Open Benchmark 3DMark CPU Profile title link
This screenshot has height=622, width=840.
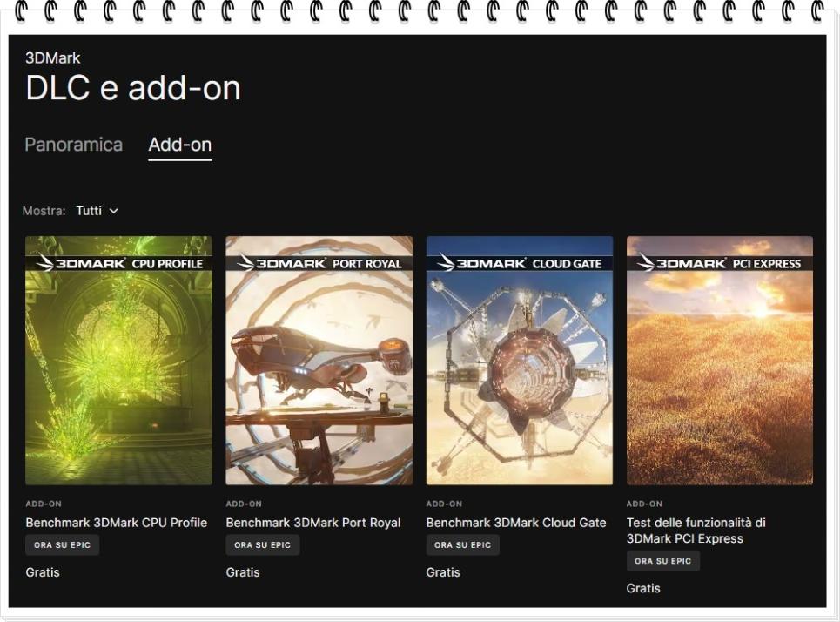pyautogui.click(x=117, y=523)
